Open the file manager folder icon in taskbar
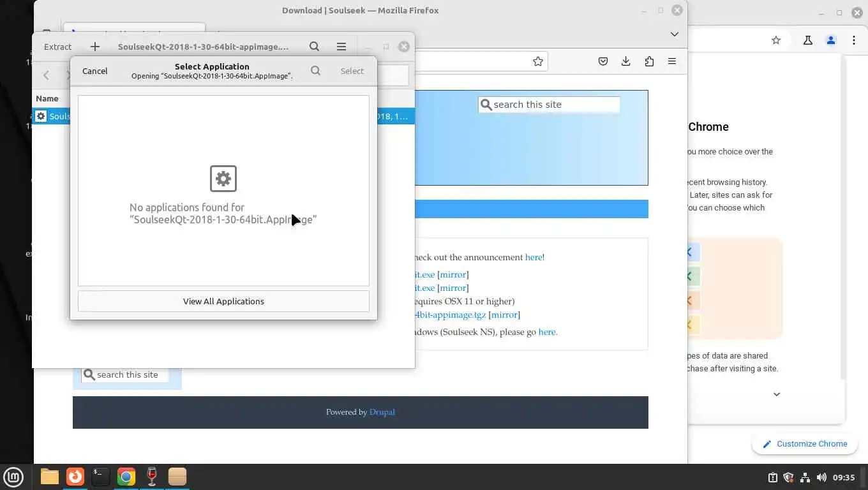This screenshot has width=868, height=490. [x=49, y=477]
